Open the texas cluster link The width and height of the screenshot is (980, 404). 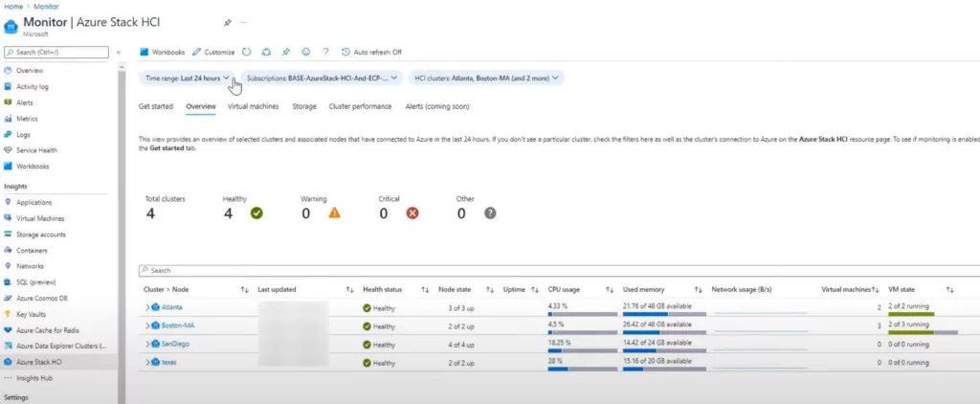coord(168,362)
